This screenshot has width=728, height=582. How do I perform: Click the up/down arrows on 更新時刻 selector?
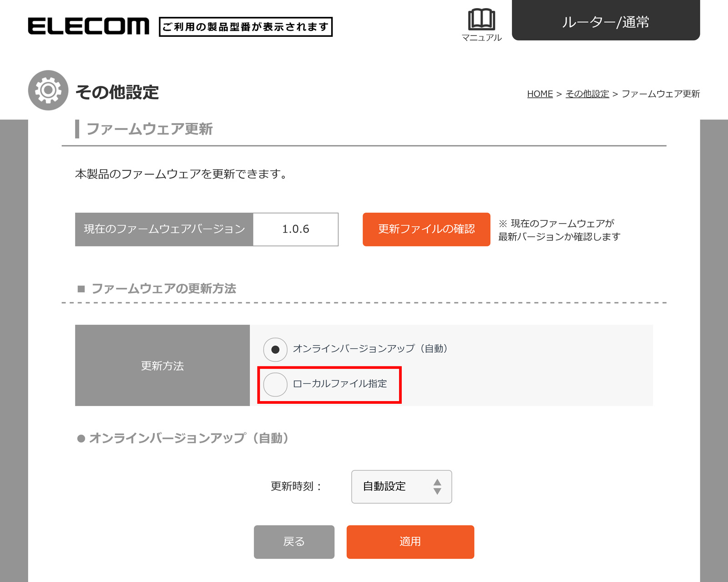[437, 487]
